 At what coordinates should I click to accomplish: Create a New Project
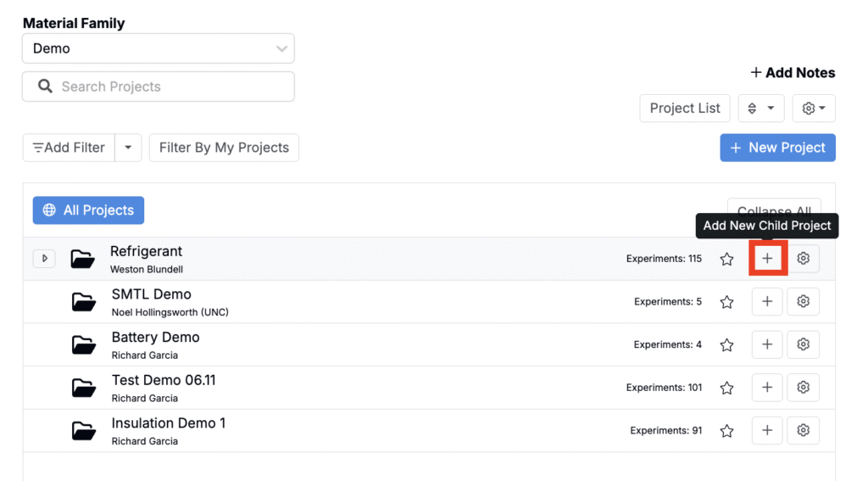(778, 148)
